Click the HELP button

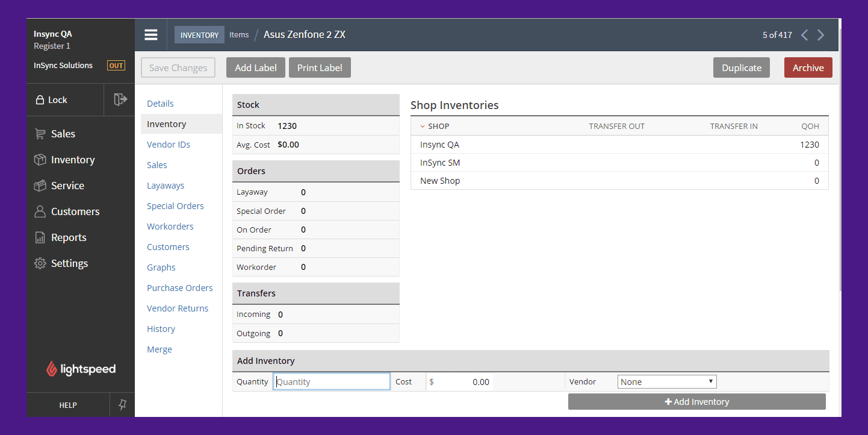click(x=68, y=405)
